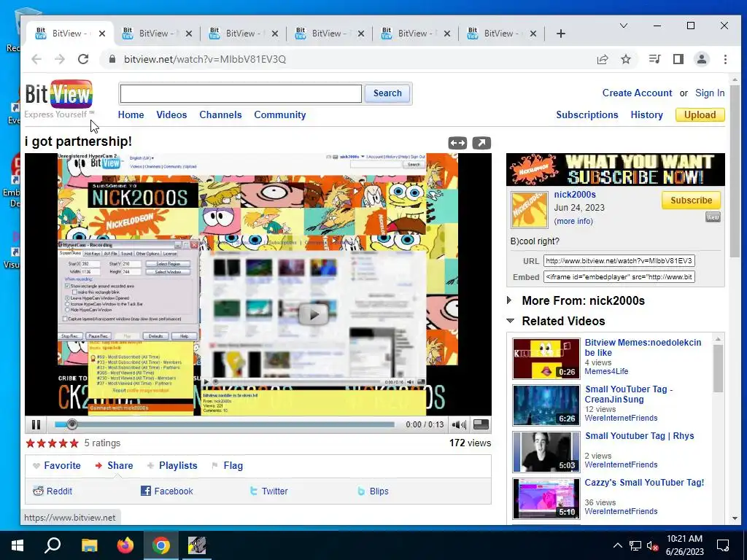
Task: Switch to the fifth BitView tab
Action: pyautogui.click(x=414, y=34)
